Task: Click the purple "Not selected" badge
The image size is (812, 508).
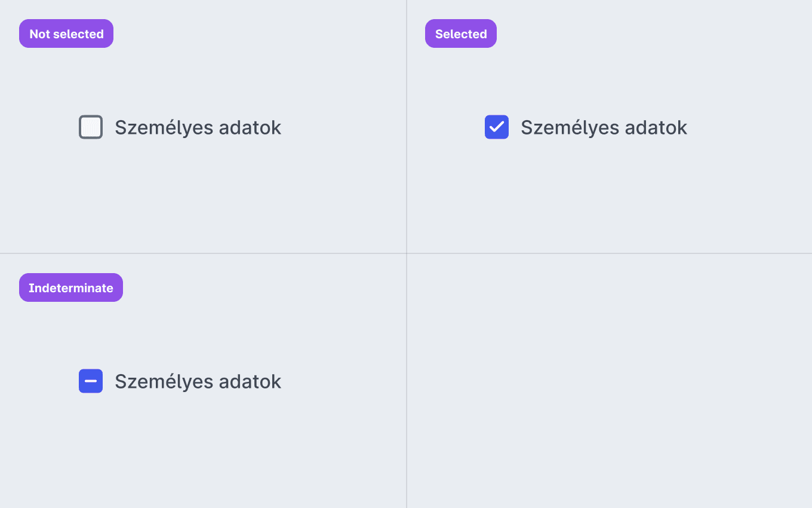Action: [66, 33]
